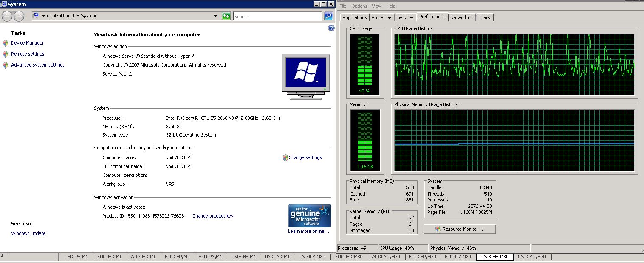Select the EURUSD,M30 chart tab
Screen dimensions: 644x263
tap(349, 257)
